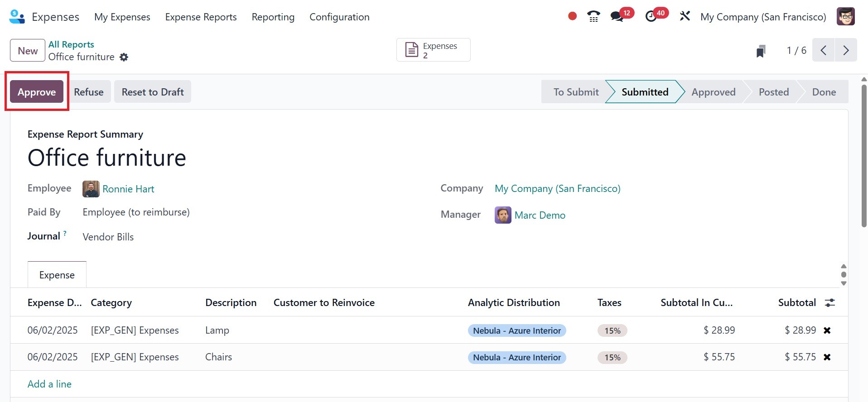
Task: Click Add a line link
Action: pyautogui.click(x=49, y=384)
